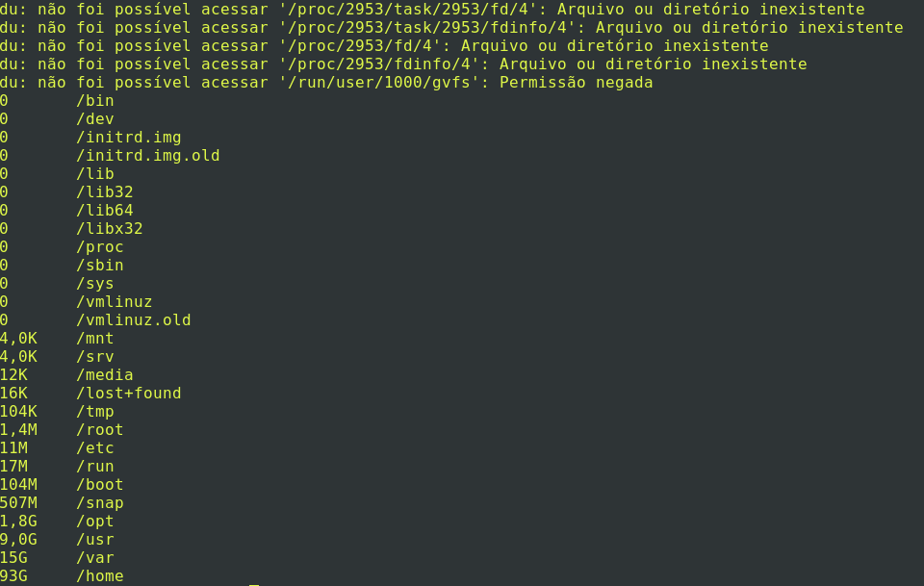
Task: Click the /usr path text
Action: tap(95, 540)
